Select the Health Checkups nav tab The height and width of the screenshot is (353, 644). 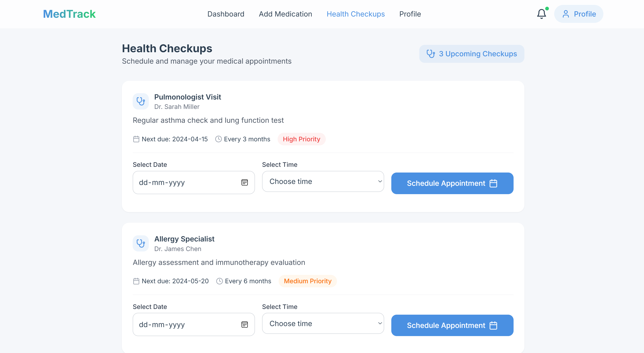click(356, 14)
